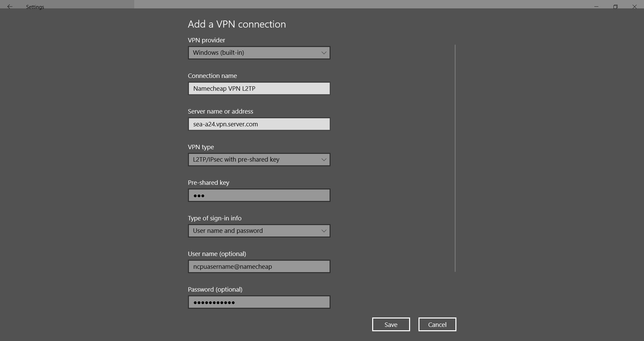The image size is (644, 341).
Task: Click the chevron beside User name and password
Action: pyautogui.click(x=324, y=231)
